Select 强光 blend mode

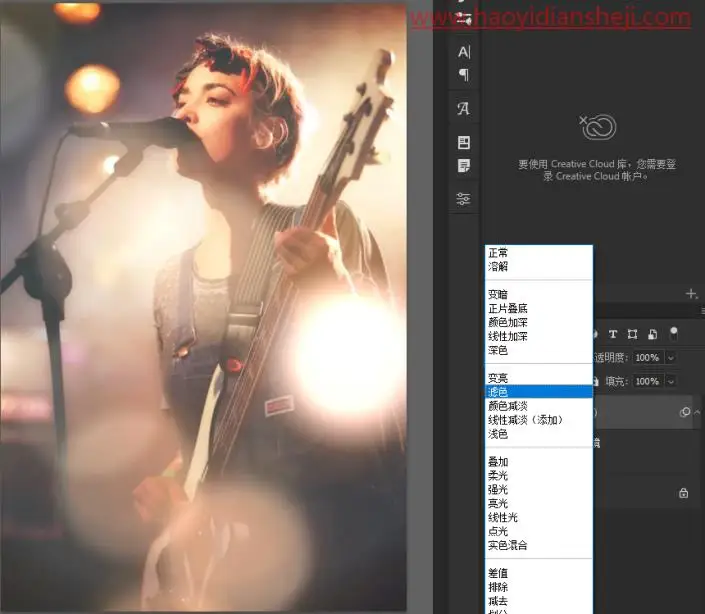(x=539, y=489)
